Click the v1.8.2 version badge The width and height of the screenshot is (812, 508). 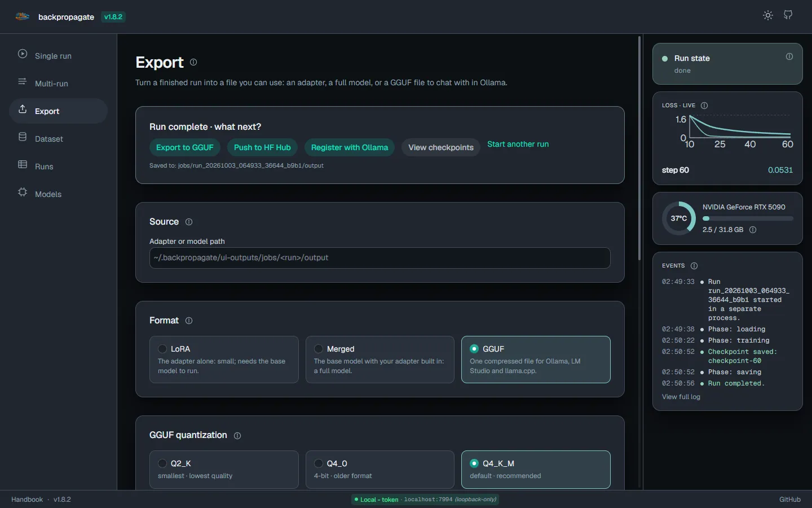pos(113,17)
